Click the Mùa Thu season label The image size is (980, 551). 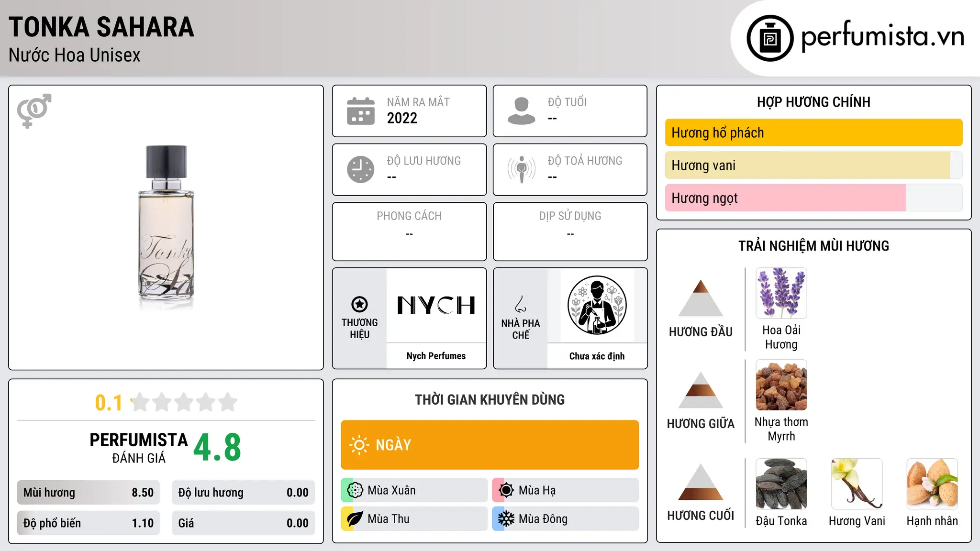point(388,519)
